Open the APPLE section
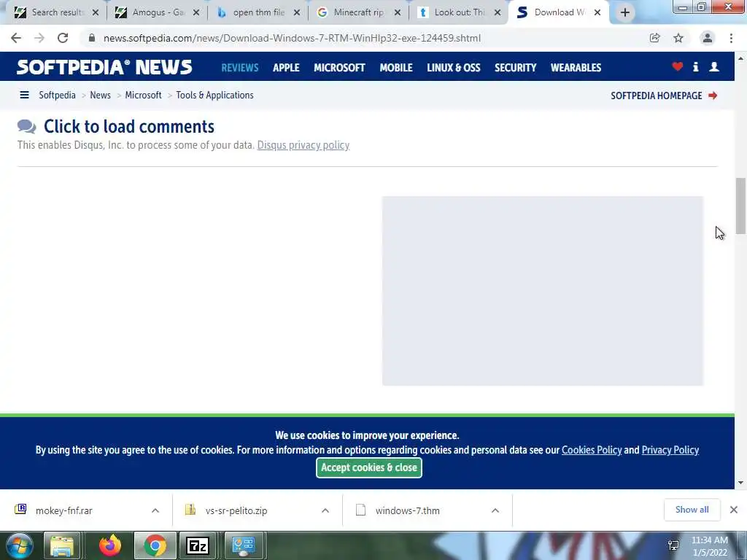Screen dimensions: 747x560 tap(286, 68)
